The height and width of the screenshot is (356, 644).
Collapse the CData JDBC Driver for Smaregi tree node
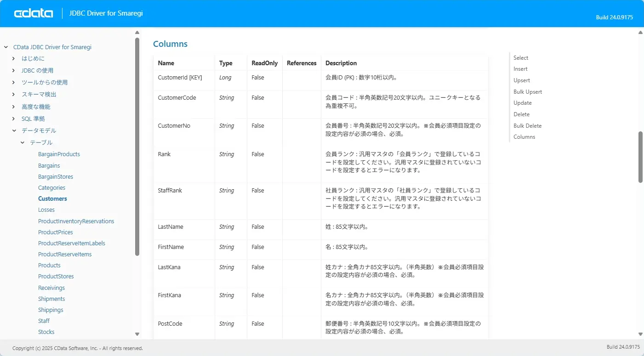(6, 47)
